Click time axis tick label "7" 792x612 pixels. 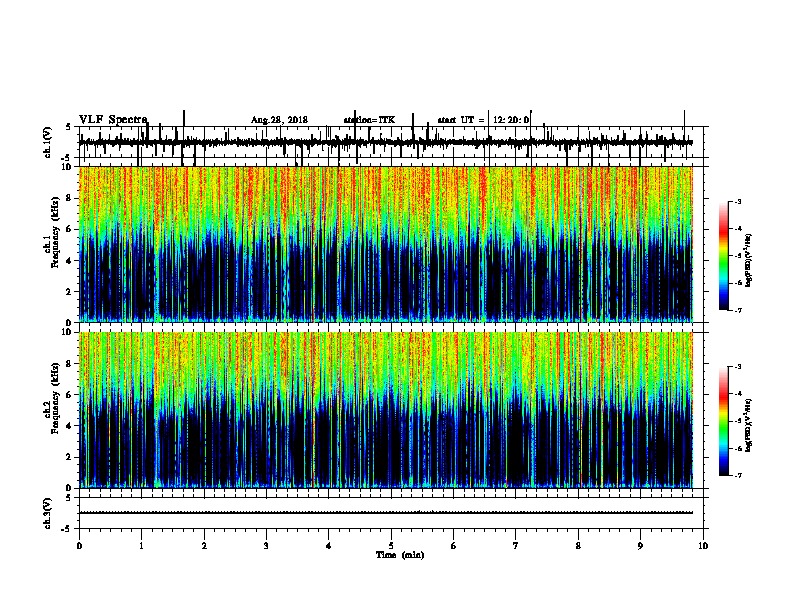[x=516, y=546]
